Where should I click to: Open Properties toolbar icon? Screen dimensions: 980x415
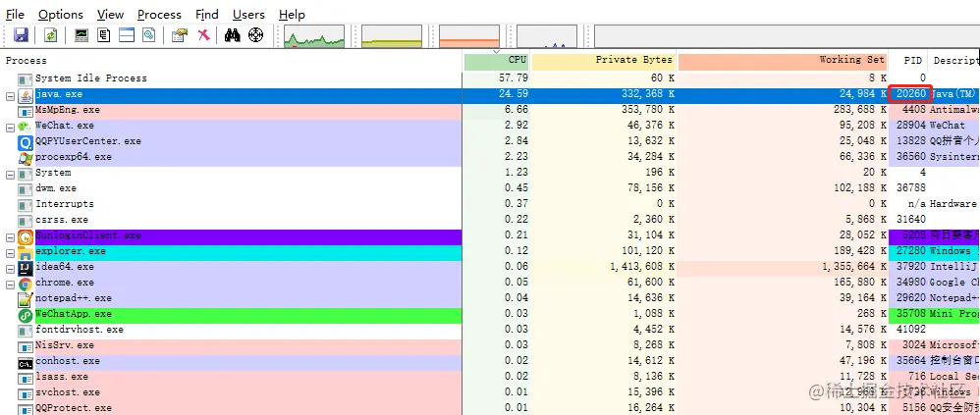point(180,35)
